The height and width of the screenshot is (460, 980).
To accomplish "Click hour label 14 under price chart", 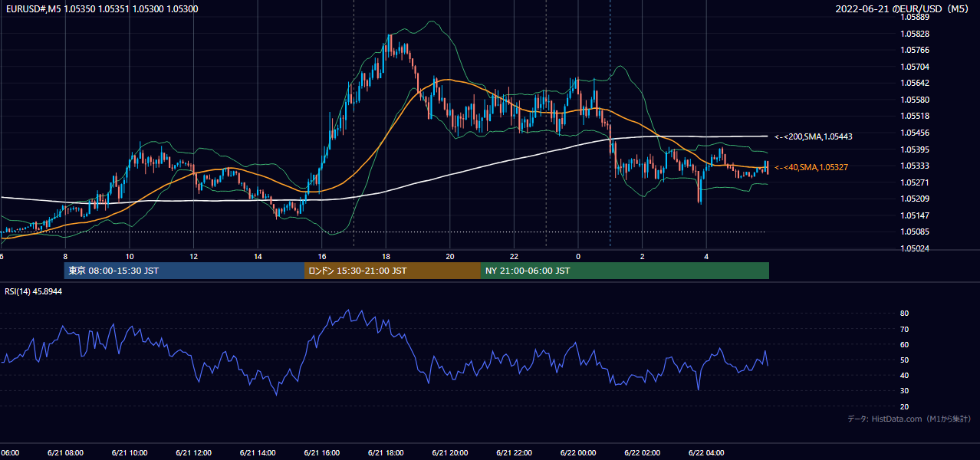I will [258, 256].
